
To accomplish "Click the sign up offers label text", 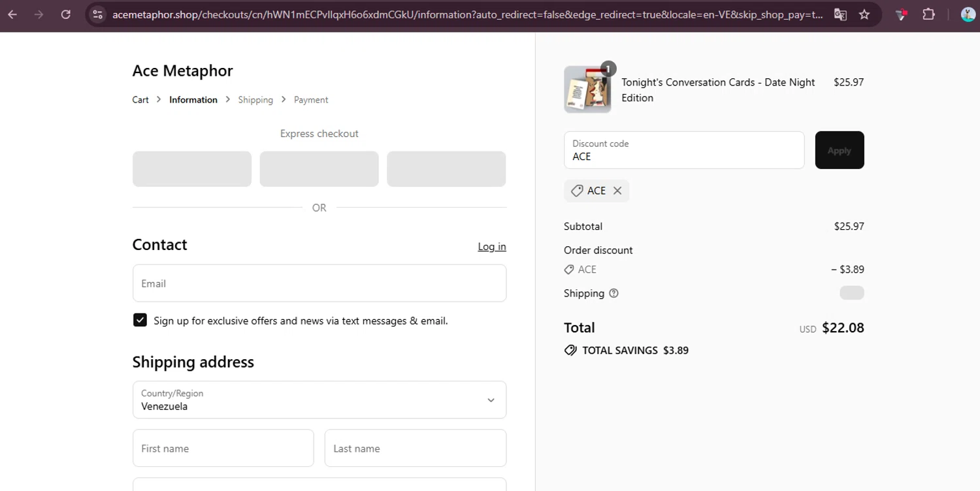I will point(301,321).
